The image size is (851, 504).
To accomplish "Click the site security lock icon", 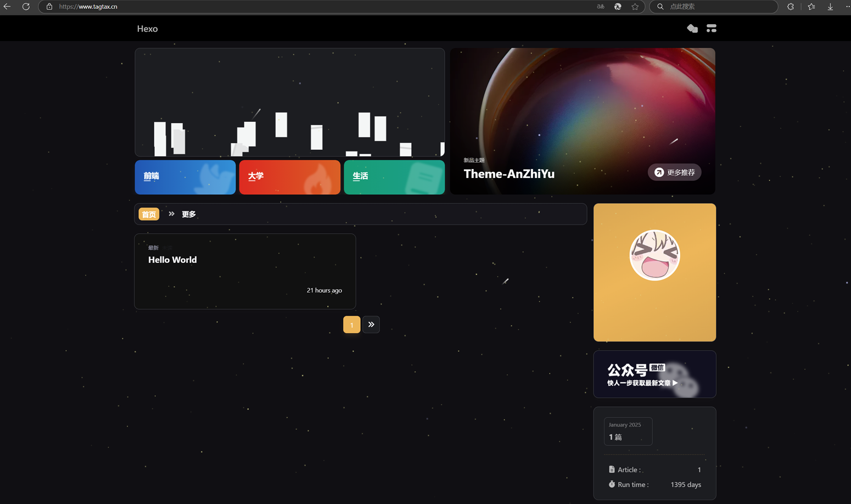I will [49, 7].
